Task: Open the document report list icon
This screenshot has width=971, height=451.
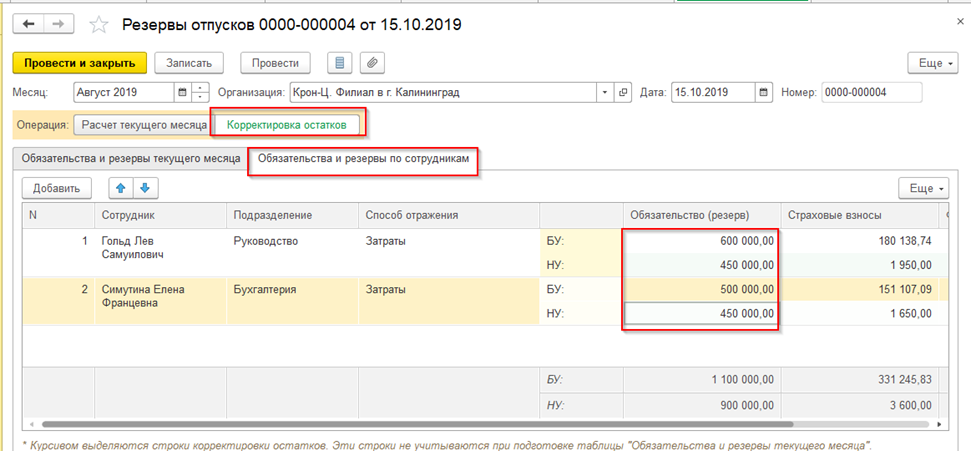Action: point(340,62)
